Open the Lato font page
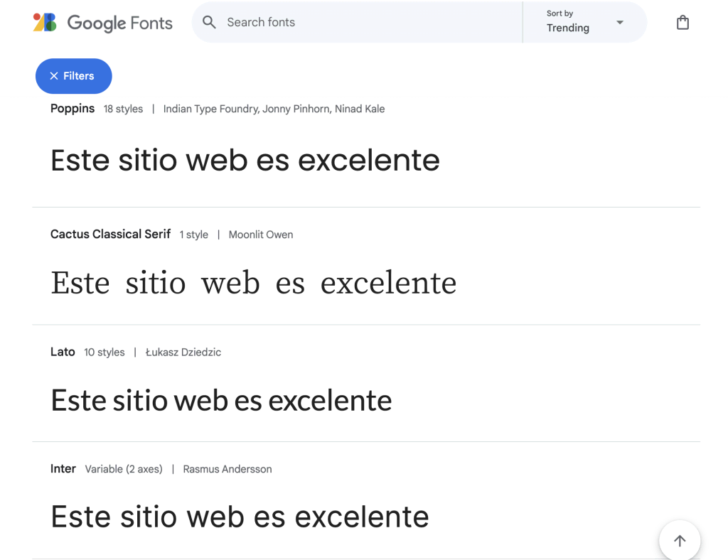This screenshot has width=728, height=560. [63, 352]
